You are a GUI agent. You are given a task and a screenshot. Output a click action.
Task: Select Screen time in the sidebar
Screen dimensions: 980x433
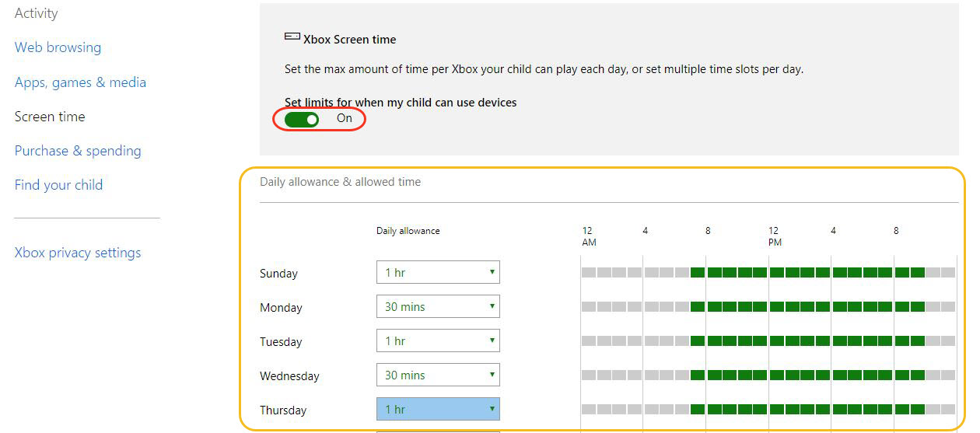pyautogui.click(x=50, y=117)
